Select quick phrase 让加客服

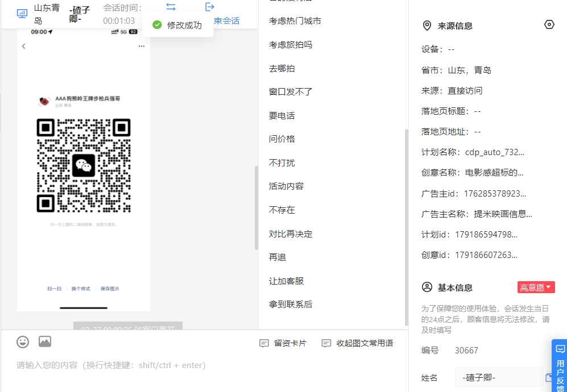[x=286, y=281]
